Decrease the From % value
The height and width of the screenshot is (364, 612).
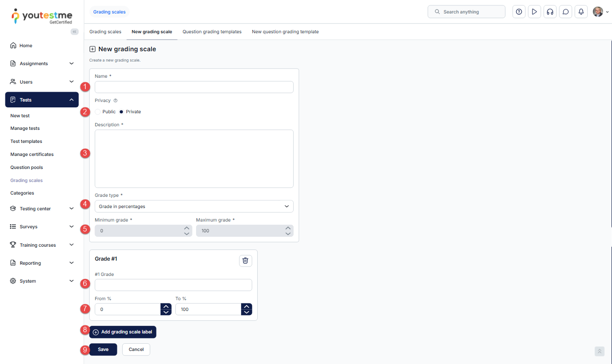(x=166, y=312)
